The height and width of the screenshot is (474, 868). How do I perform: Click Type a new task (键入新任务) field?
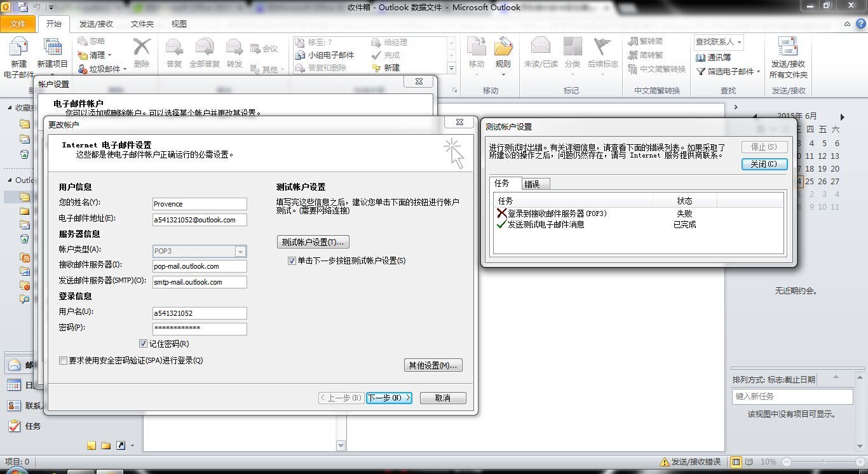792,396
